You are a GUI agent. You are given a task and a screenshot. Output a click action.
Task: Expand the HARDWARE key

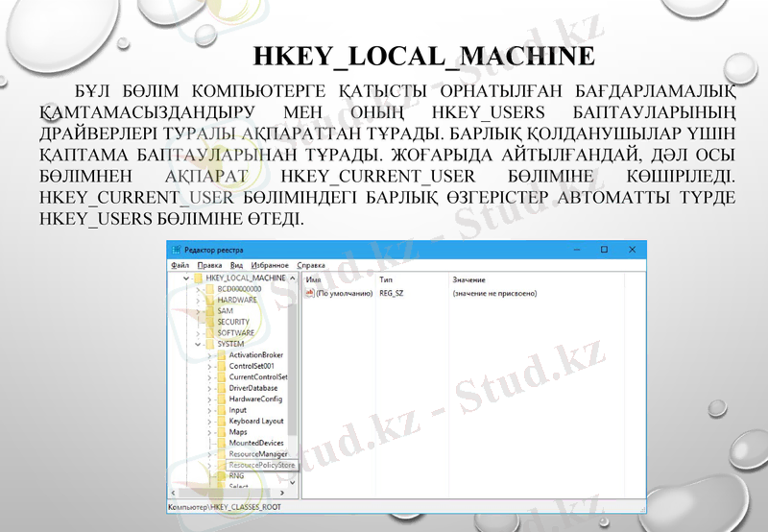click(198, 301)
